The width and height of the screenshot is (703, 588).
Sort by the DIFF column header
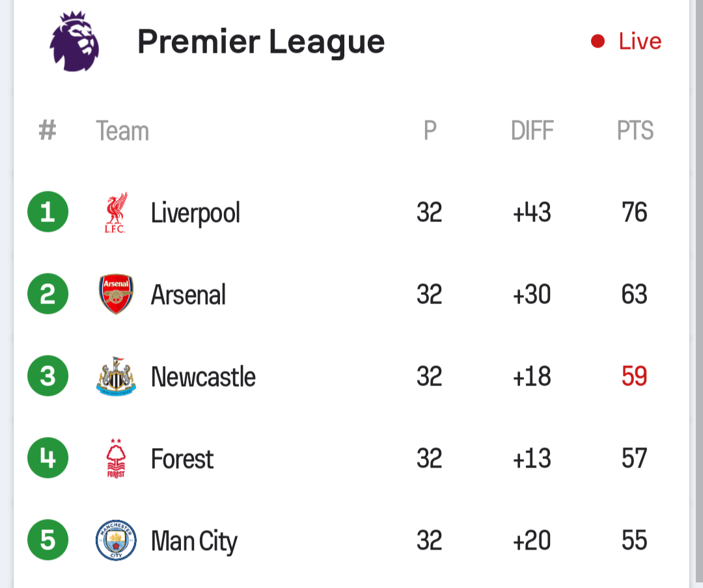[x=532, y=130]
